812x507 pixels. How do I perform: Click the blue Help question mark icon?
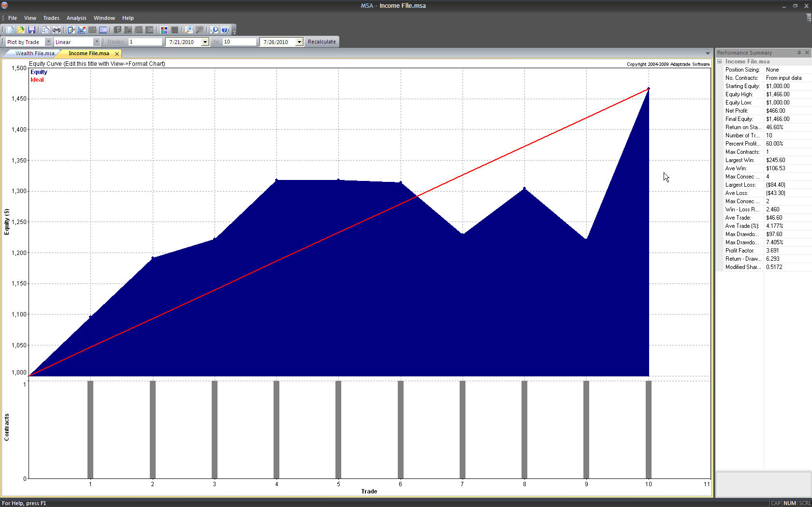[x=225, y=30]
